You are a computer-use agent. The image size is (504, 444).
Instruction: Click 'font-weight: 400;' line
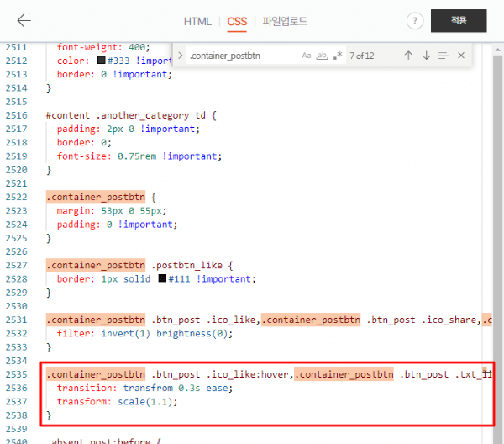coord(103,48)
